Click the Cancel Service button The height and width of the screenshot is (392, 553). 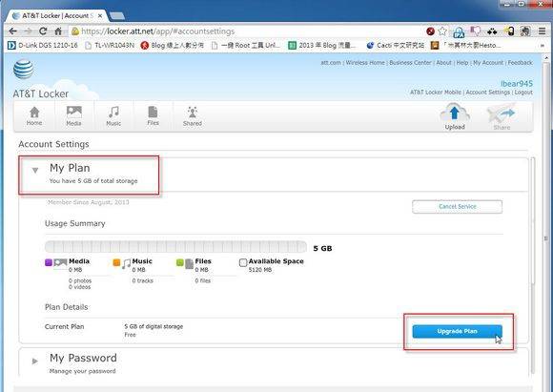click(457, 207)
